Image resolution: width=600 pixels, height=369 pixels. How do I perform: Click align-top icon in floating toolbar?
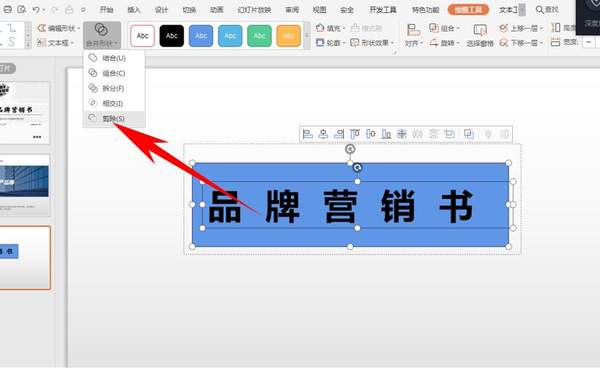click(355, 134)
